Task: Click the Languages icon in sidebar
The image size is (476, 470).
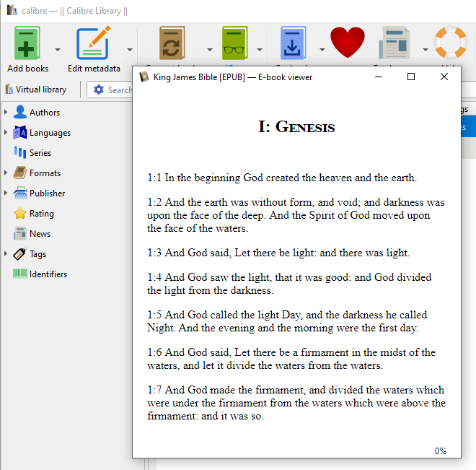Action: tap(20, 132)
